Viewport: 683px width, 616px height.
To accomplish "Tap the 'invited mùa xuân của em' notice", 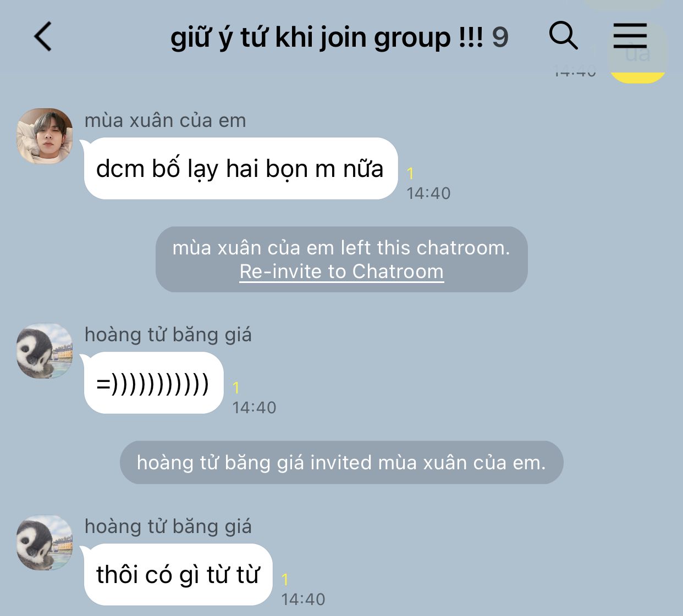I will [341, 462].
